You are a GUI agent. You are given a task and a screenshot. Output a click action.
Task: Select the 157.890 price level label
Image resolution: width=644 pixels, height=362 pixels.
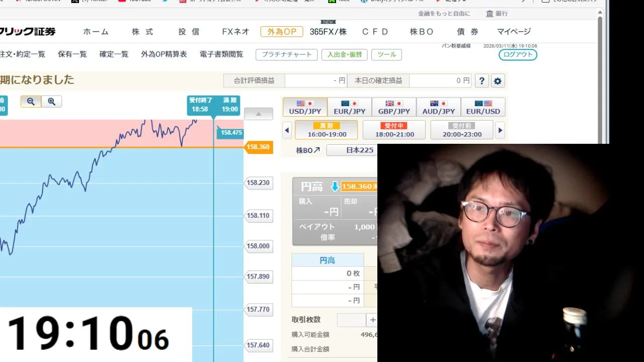point(259,277)
